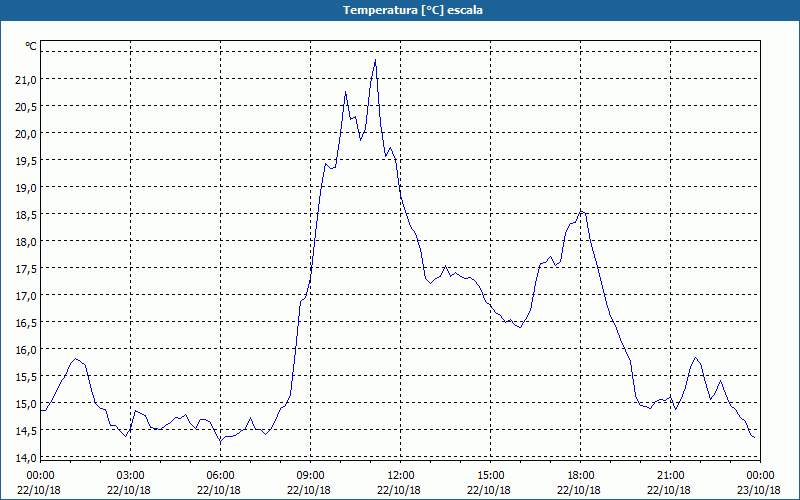The width and height of the screenshot is (800, 500).
Task: Click the °C unit label
Action: pos(31,46)
